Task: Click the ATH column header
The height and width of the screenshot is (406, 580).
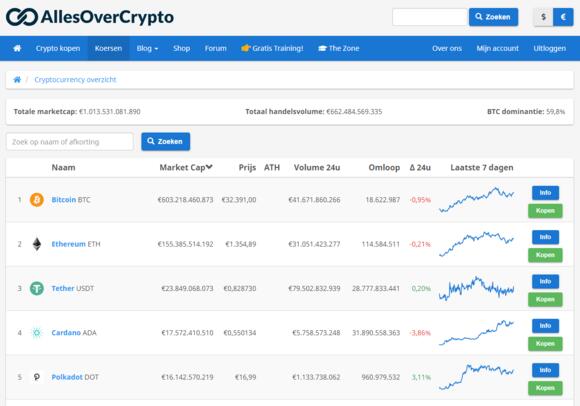Action: 272,168
